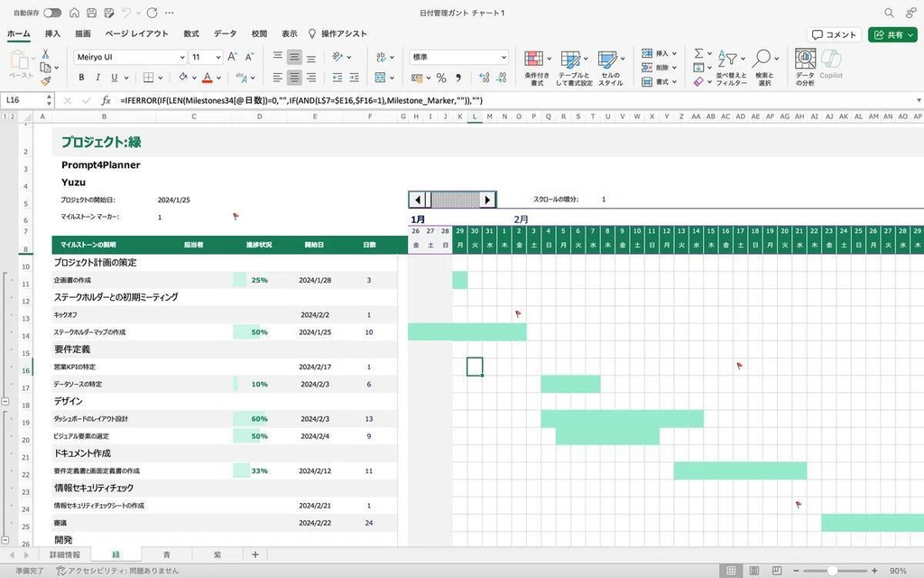Click the Copy icon in clipboard group
Image resolution: width=924 pixels, height=578 pixels.
click(45, 67)
